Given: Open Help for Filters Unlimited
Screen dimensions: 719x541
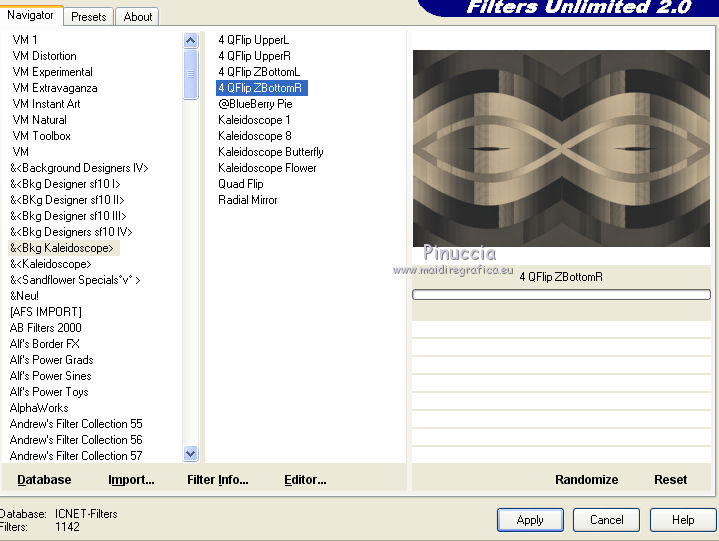Looking at the screenshot, I should pyautogui.click(x=683, y=520).
